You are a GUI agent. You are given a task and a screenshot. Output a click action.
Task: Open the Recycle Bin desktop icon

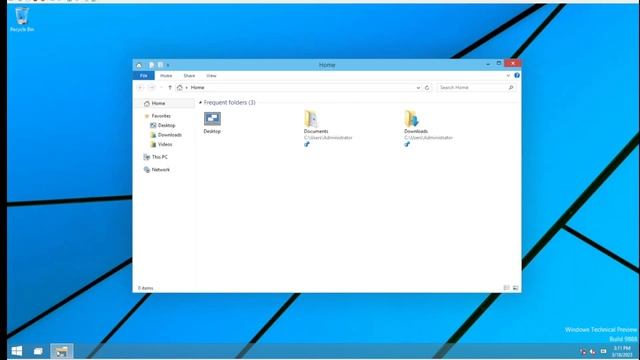pos(22,20)
